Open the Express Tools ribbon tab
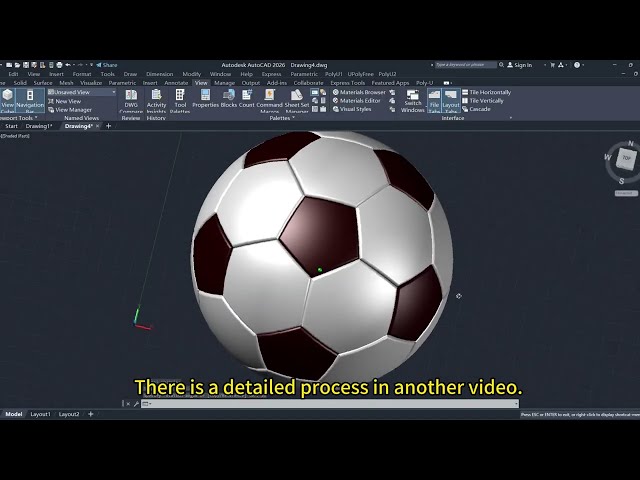640x480 pixels. (x=347, y=83)
